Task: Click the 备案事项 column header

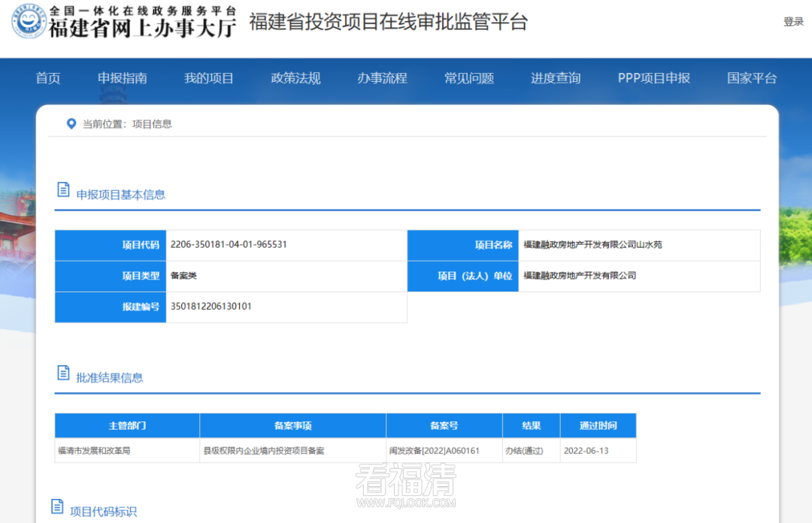Action: tap(292, 425)
